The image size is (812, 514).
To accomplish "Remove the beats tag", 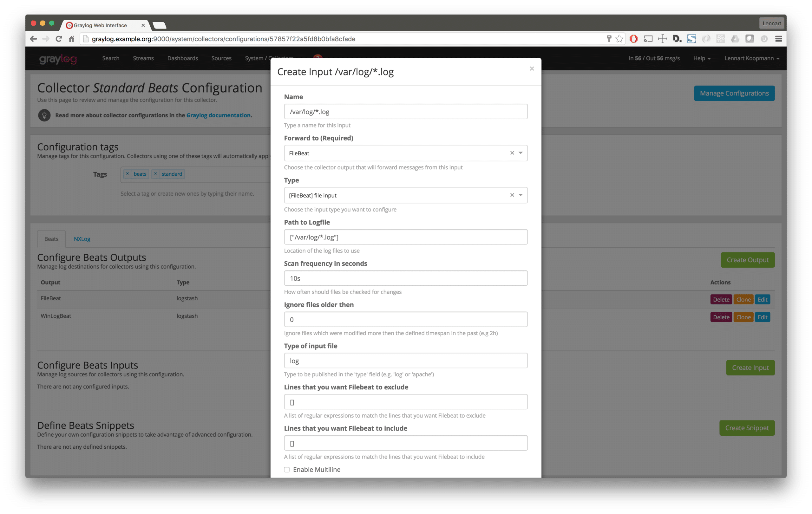I will (x=128, y=174).
